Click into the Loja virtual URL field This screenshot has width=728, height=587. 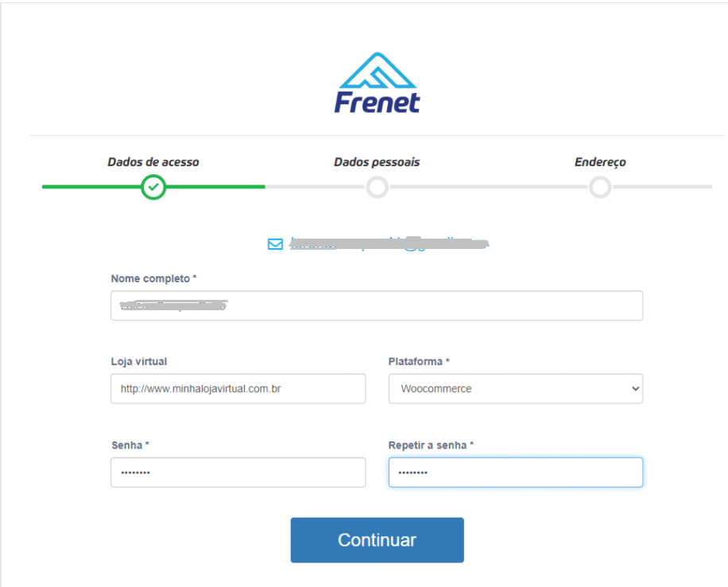238,388
